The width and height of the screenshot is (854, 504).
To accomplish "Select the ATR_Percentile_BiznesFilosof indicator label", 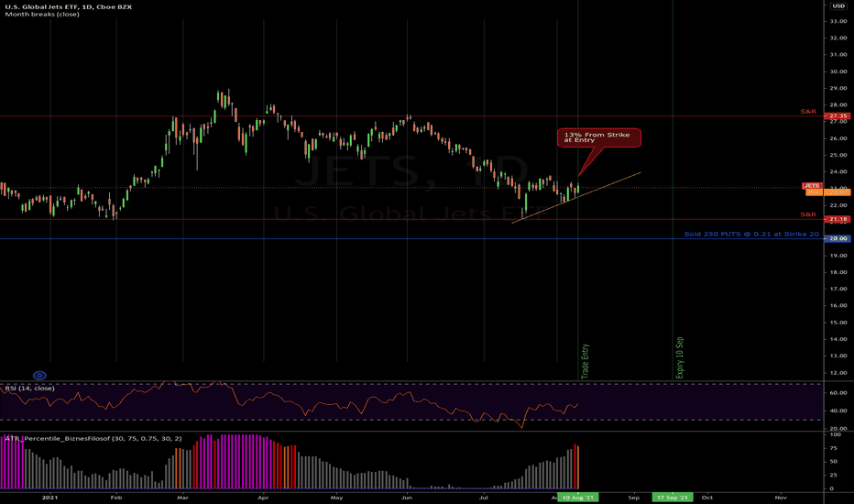I will coord(93,439).
